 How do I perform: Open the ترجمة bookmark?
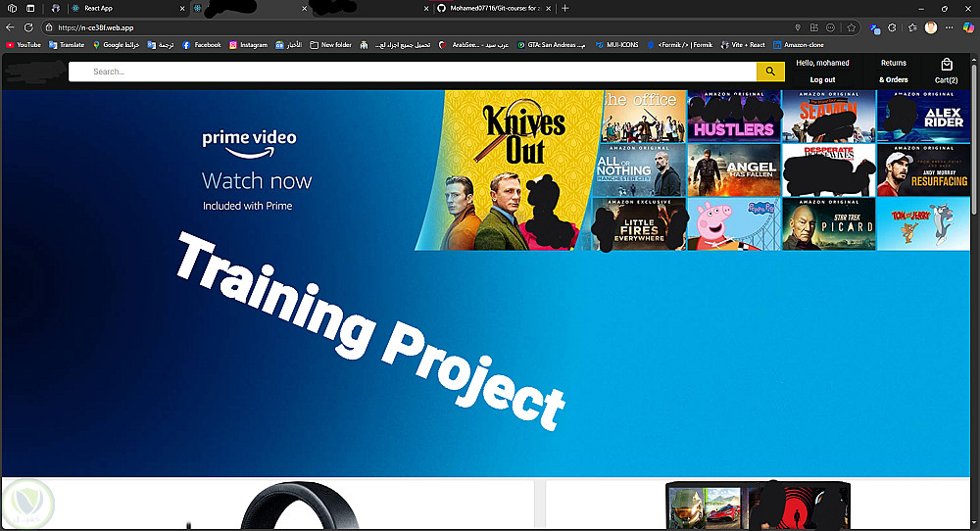pyautogui.click(x=161, y=45)
